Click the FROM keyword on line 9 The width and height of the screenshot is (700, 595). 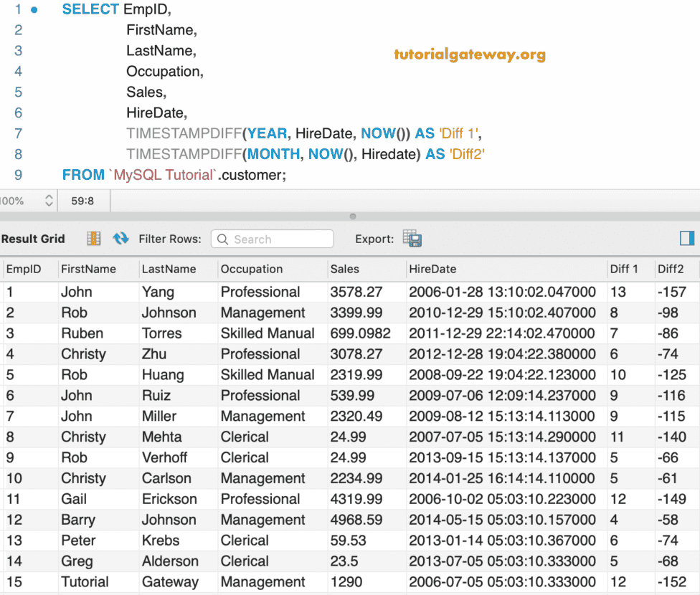click(83, 174)
